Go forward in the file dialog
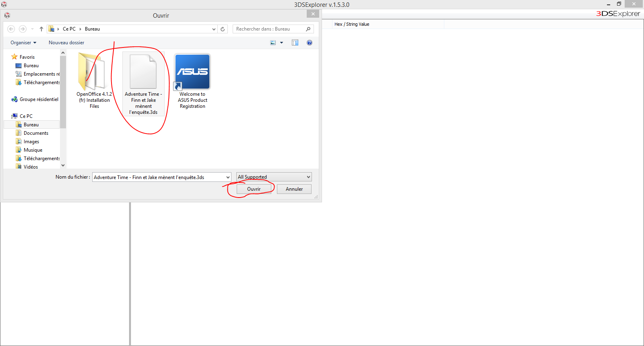644x346 pixels. pos(23,29)
